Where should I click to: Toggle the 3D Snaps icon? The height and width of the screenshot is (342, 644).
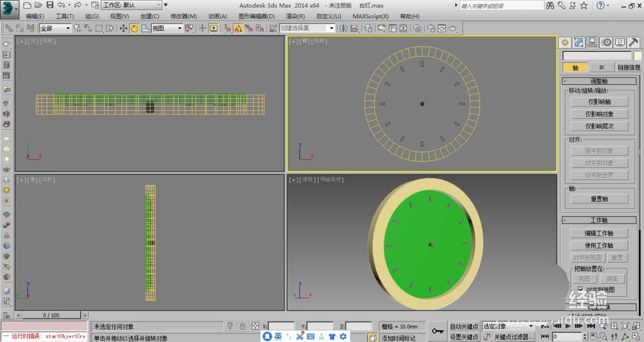pos(227,28)
